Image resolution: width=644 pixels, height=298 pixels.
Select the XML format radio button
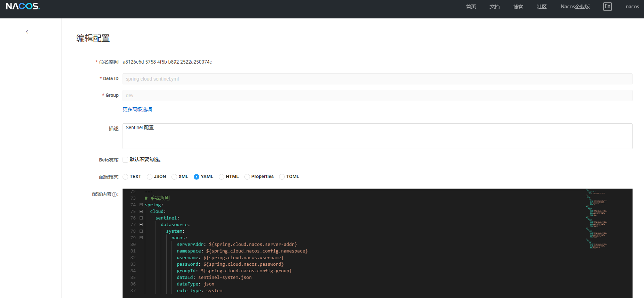174,177
